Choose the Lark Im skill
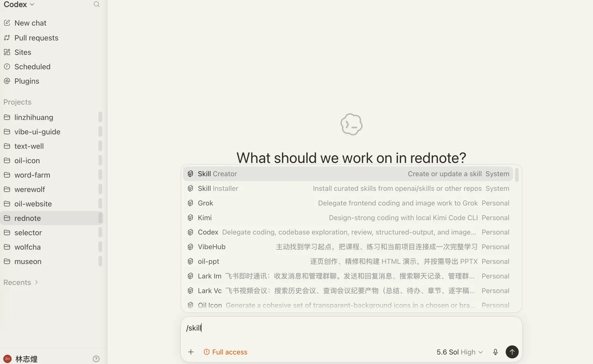The image size is (593, 364). point(348,276)
